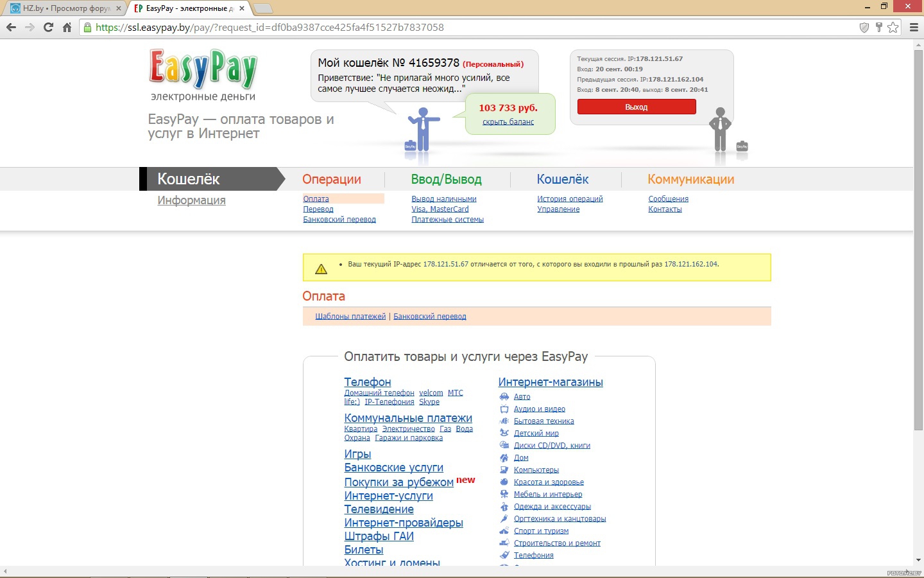Open the Электричество payment link
924x578 pixels.
click(x=409, y=429)
